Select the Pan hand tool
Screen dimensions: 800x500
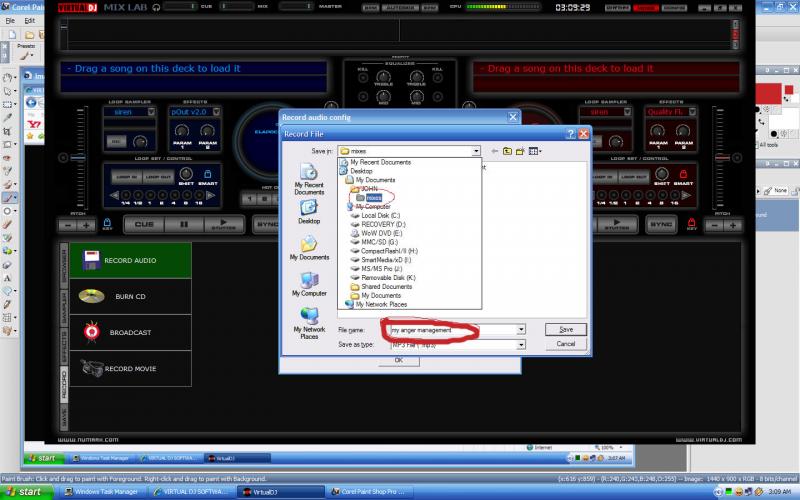(x=8, y=78)
